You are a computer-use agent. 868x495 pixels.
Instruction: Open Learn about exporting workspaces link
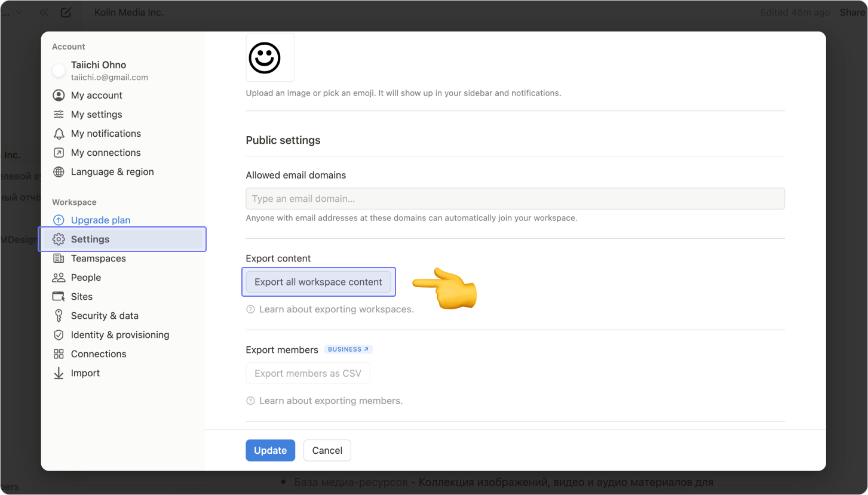(x=336, y=309)
